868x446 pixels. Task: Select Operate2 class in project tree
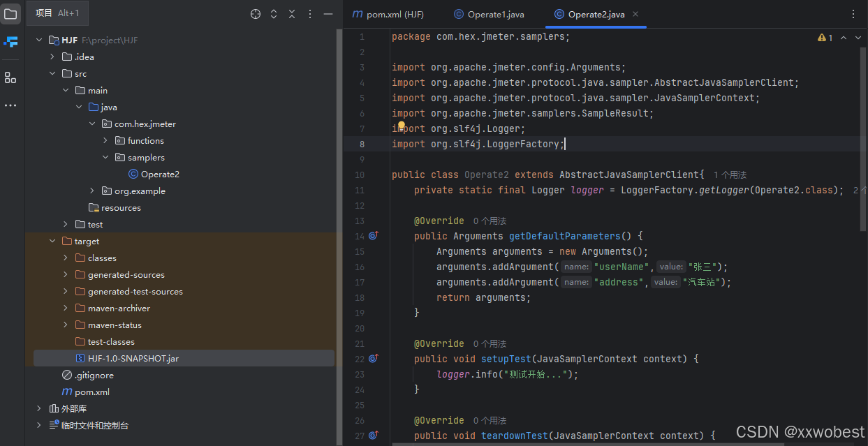point(160,174)
